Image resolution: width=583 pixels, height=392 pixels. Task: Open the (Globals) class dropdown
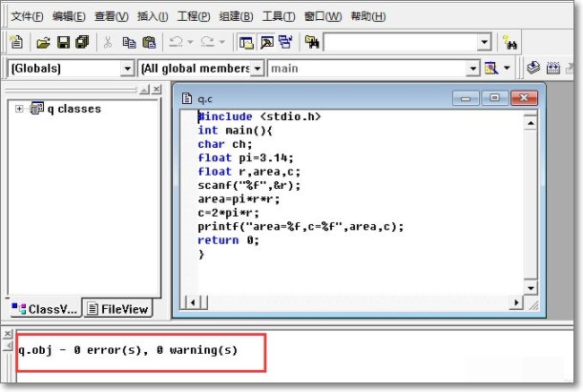click(128, 69)
